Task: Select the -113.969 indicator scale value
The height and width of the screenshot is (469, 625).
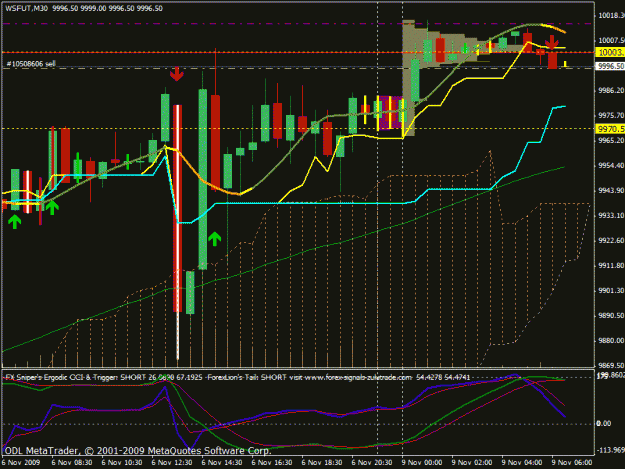Action: tap(610, 450)
